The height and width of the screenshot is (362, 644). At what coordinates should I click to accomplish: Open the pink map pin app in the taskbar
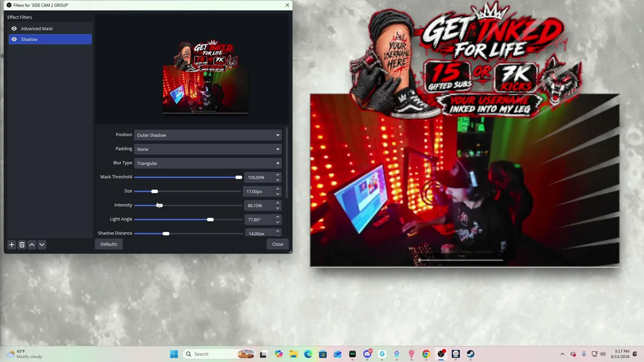pyautogui.click(x=412, y=354)
